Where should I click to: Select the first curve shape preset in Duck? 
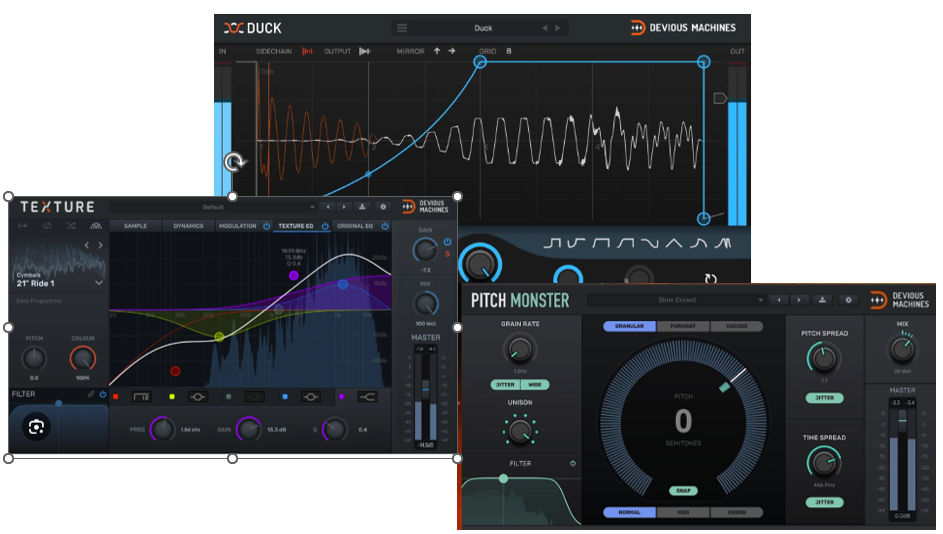click(x=552, y=243)
